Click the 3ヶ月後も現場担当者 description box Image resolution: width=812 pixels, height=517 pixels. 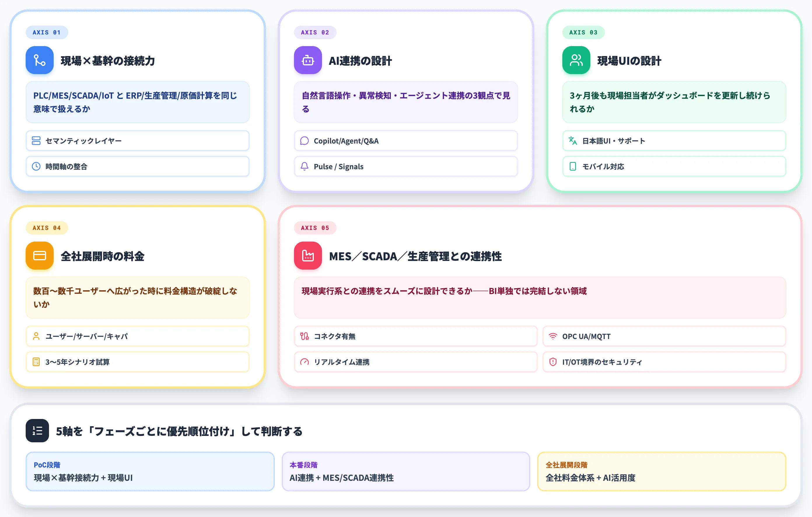(674, 102)
